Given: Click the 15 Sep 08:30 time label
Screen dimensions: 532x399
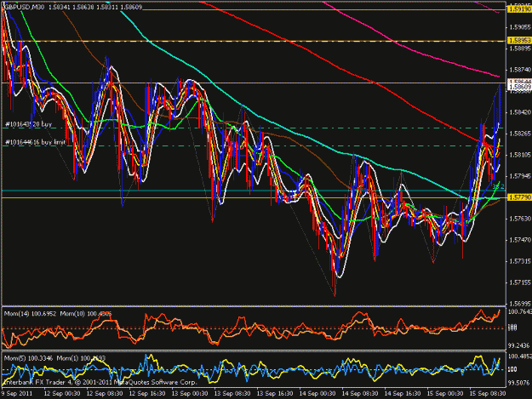Looking at the screenshot, I should [488, 394].
